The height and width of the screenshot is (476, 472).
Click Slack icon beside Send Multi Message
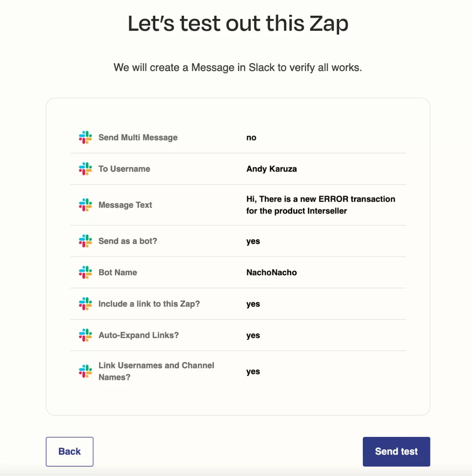[85, 138]
